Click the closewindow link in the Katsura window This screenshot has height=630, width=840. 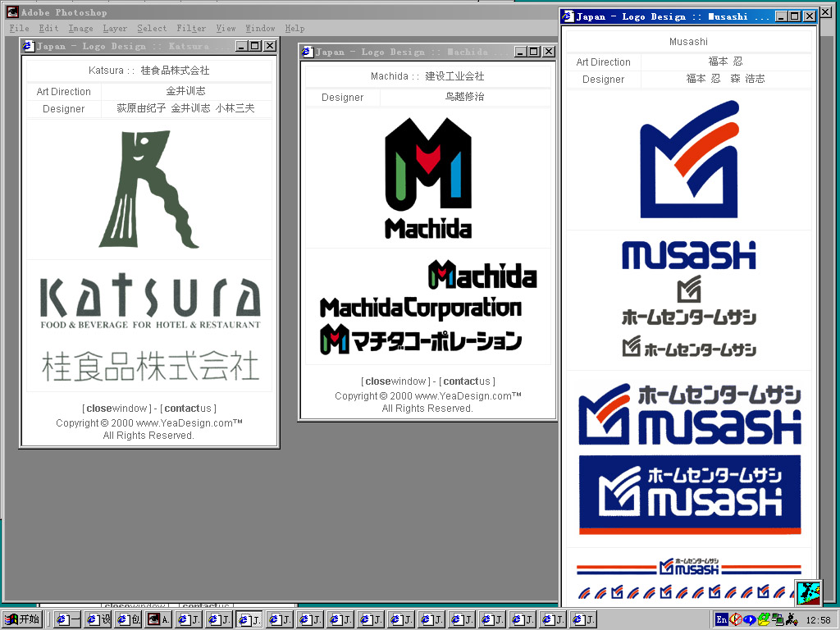coord(116,409)
